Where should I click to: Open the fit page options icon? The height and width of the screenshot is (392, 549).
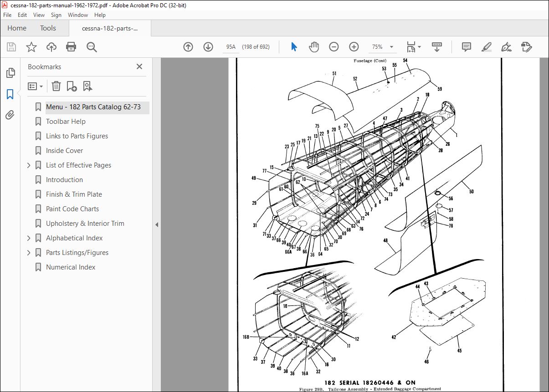coord(414,47)
